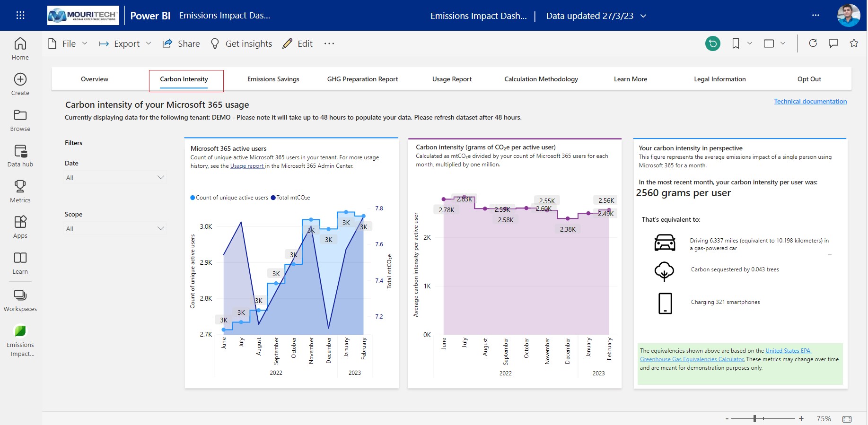This screenshot has height=425, width=868.
Task: Click the Get insights button
Action: (x=242, y=43)
